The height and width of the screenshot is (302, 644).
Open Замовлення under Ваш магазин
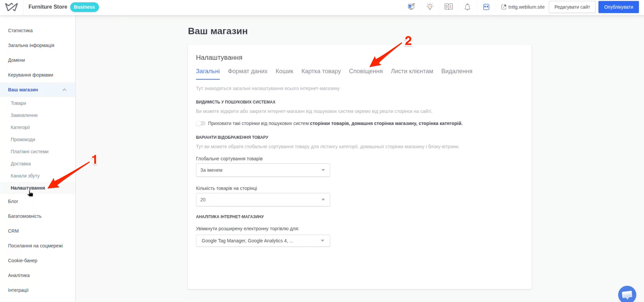point(24,115)
